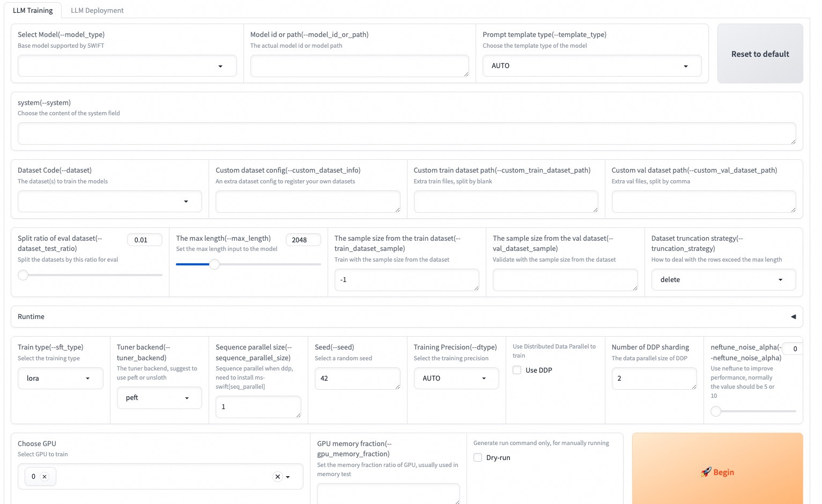Open the truncation strategy delete dropdown
This screenshot has height=504, width=822.
pos(723,280)
